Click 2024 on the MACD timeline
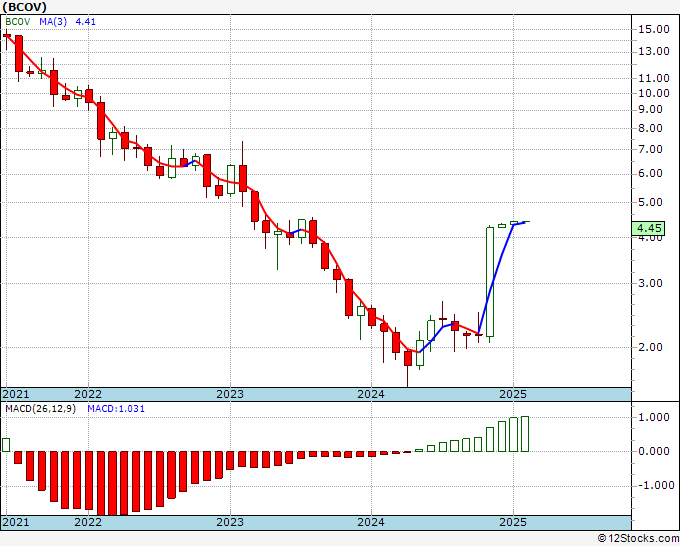The height and width of the screenshot is (546, 680). click(371, 522)
